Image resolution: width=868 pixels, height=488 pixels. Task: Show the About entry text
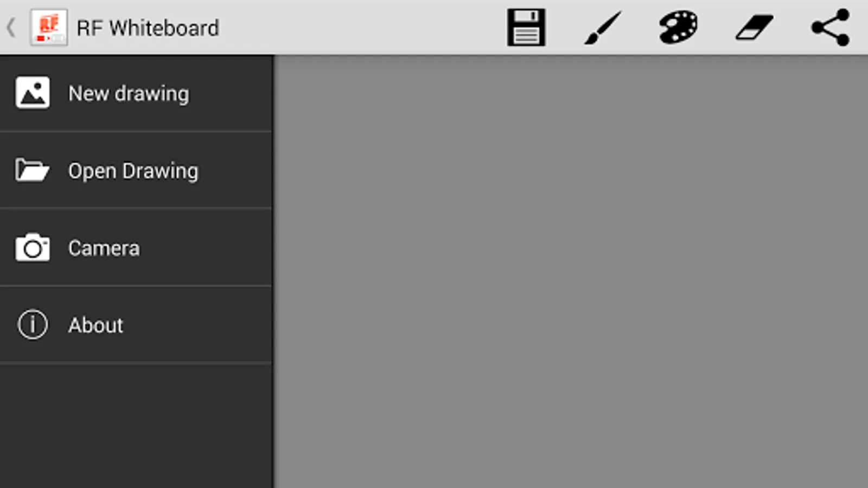tap(96, 325)
